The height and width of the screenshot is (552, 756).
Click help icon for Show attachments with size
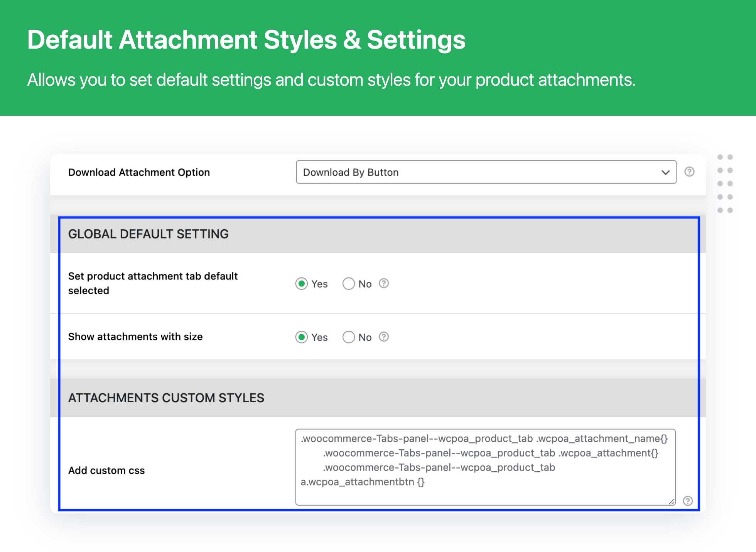pyautogui.click(x=383, y=337)
